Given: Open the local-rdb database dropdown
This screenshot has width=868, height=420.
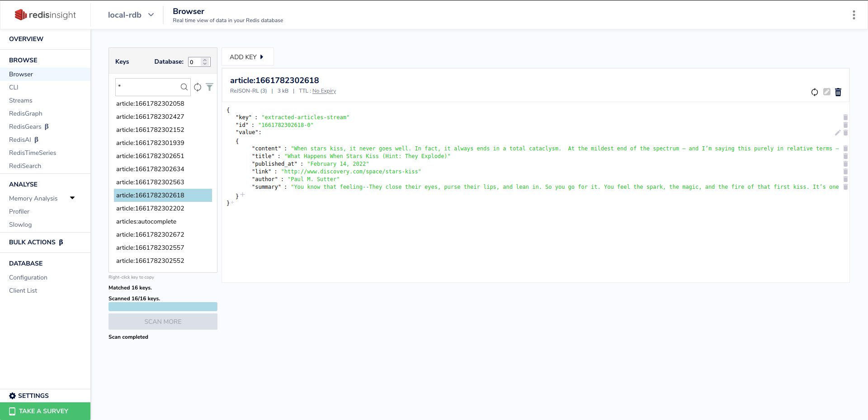Looking at the screenshot, I should [x=131, y=15].
